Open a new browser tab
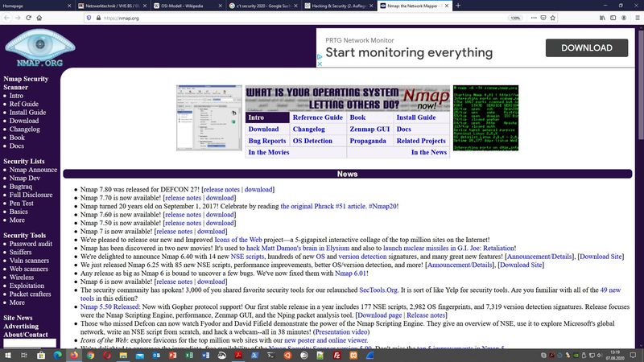Image resolution: width=644 pixels, height=362 pixels. (458, 6)
